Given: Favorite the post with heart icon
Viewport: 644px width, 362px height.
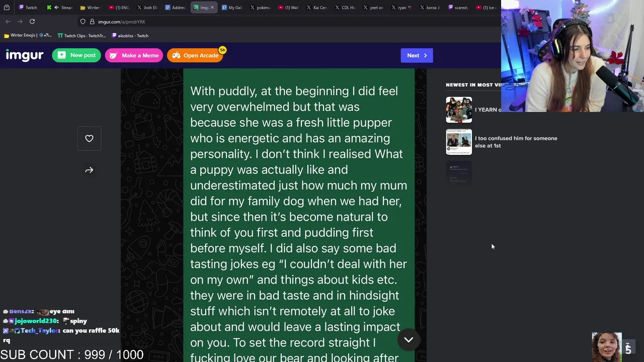Looking at the screenshot, I should coord(89,138).
